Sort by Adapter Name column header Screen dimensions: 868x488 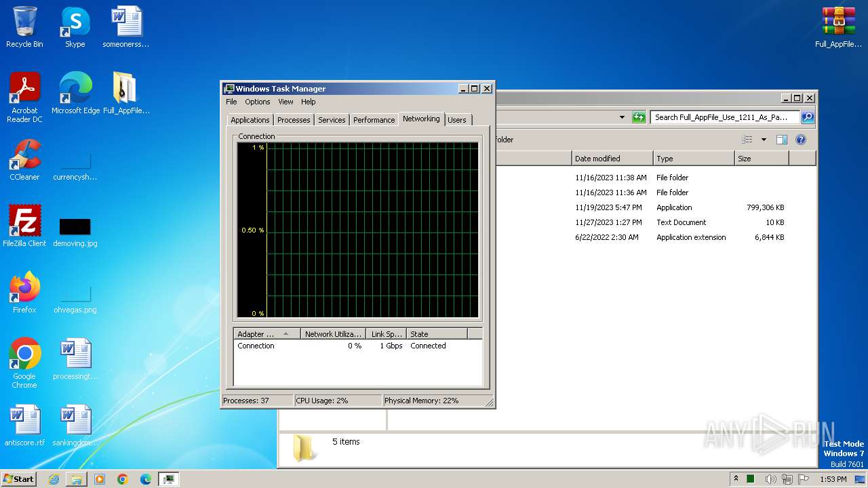coord(267,334)
